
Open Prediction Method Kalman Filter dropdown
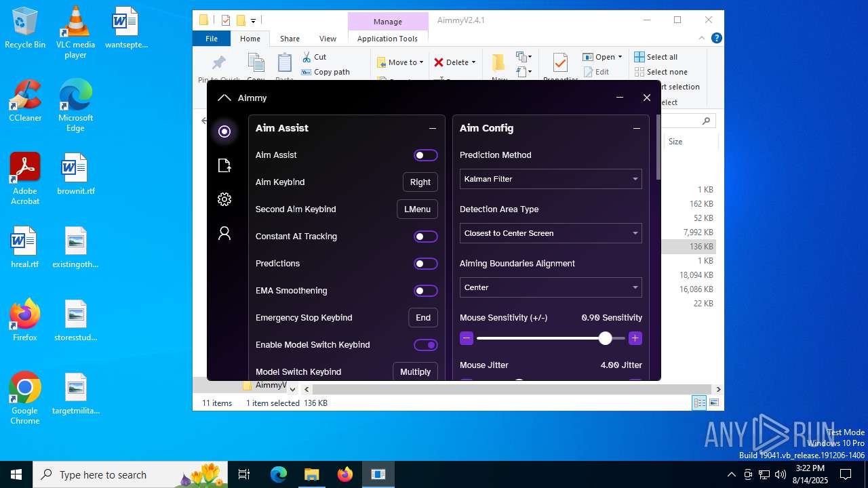[551, 179]
